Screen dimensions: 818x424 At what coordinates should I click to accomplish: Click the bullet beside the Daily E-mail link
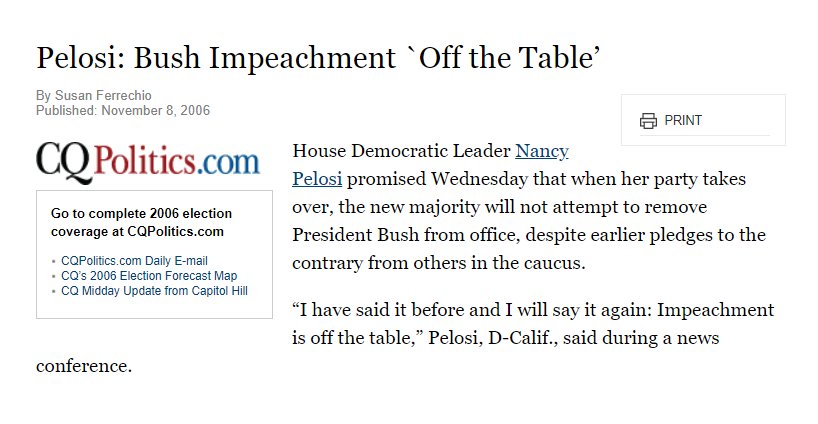point(54,261)
